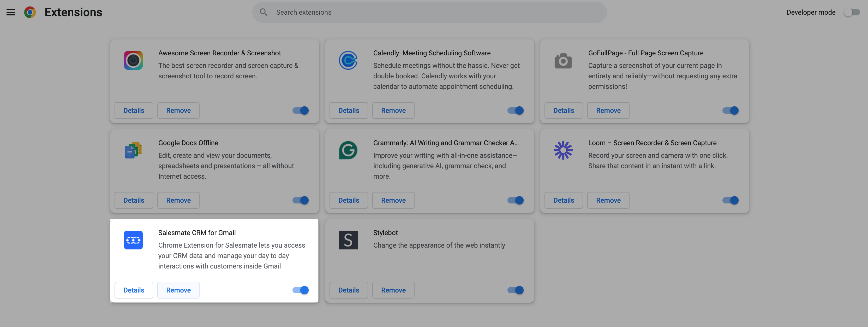
Task: Click the Chrome logo icon
Action: pyautogui.click(x=30, y=13)
